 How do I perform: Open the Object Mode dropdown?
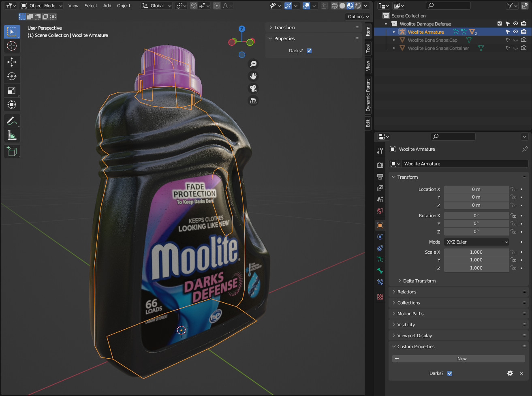click(x=42, y=6)
